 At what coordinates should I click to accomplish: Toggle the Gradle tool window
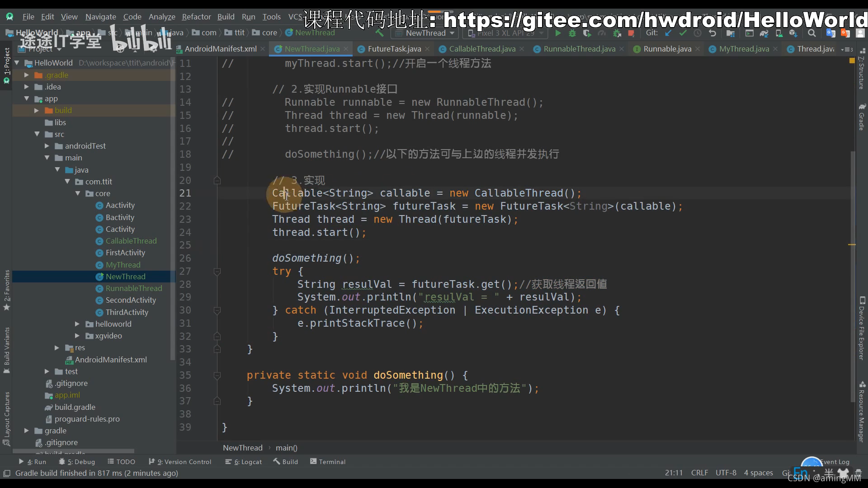(x=862, y=117)
